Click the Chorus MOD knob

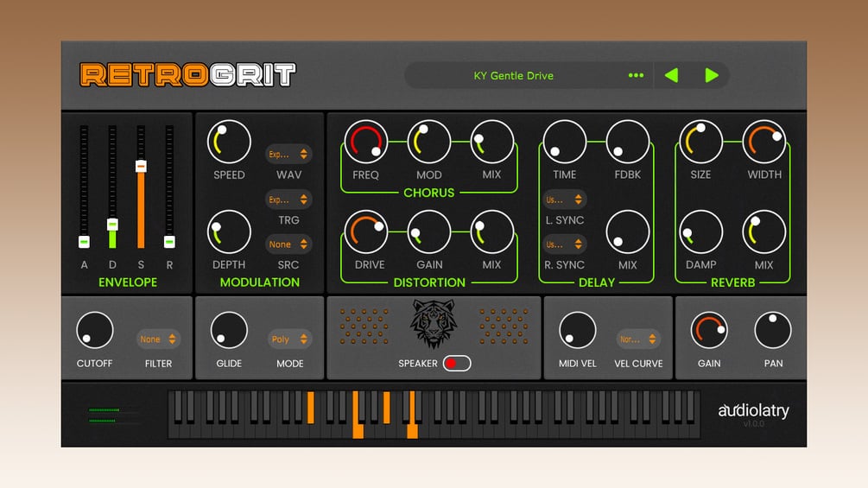429,142
